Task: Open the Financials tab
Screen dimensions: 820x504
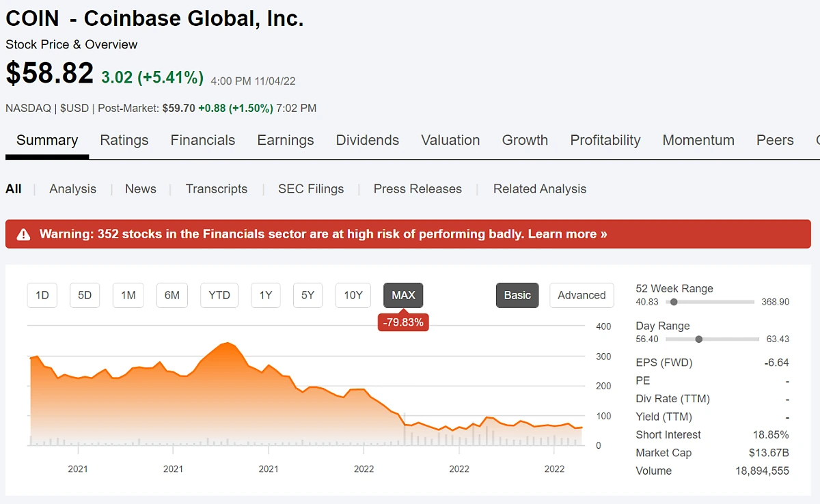Action: point(202,140)
